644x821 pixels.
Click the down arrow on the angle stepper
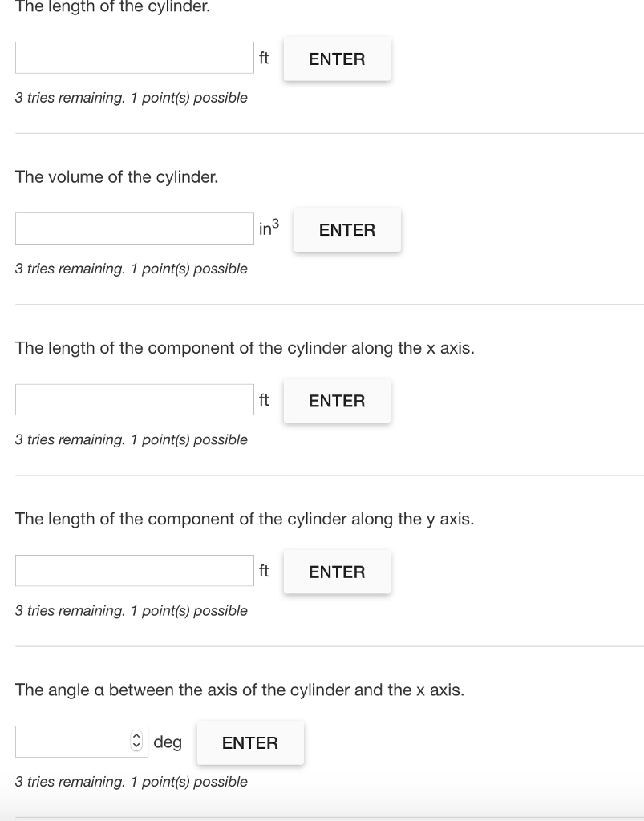coord(135,746)
